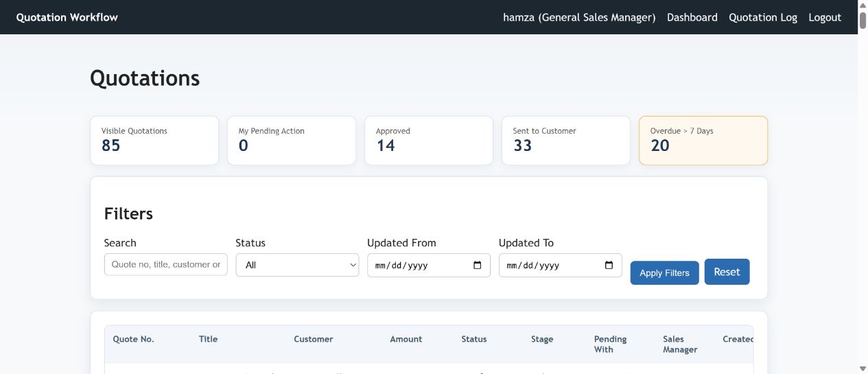Click the Quote No. column header
Image resolution: width=868 pixels, height=374 pixels.
point(133,339)
